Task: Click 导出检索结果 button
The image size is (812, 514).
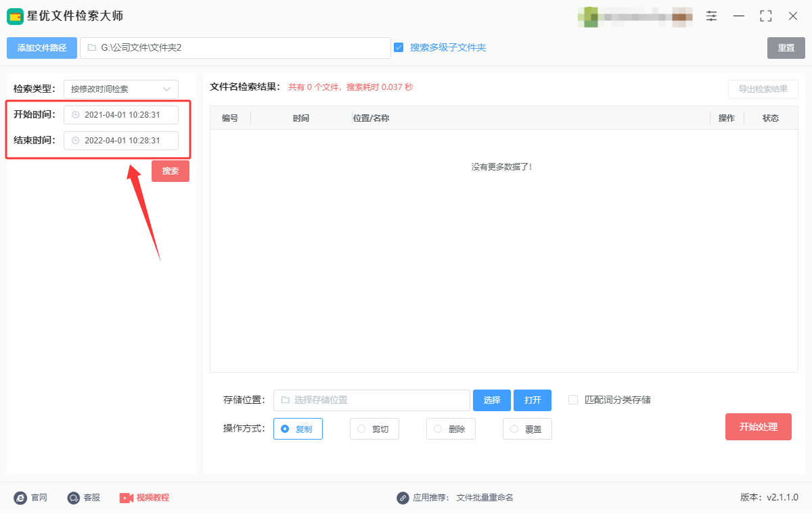Action: tap(763, 89)
